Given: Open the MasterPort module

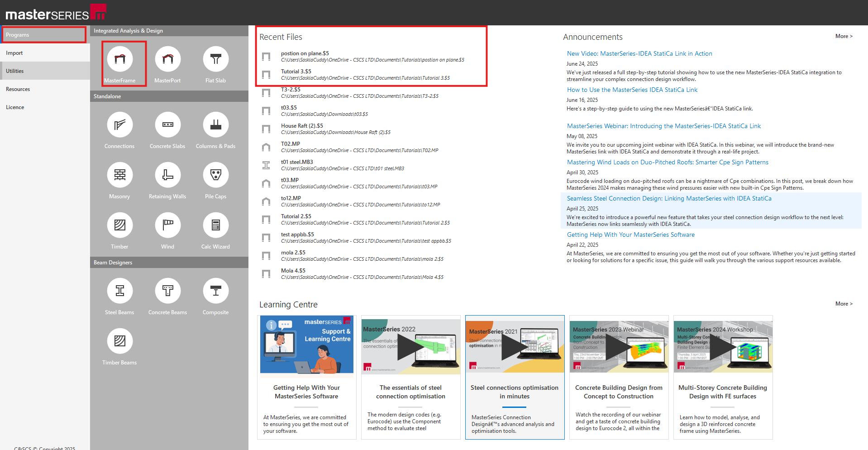Looking at the screenshot, I should pyautogui.click(x=167, y=59).
